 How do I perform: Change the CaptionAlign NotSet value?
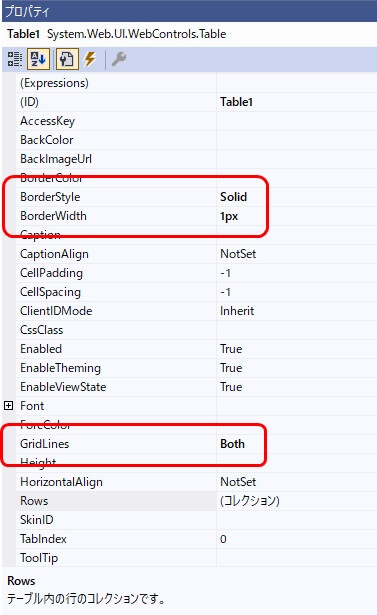297,254
